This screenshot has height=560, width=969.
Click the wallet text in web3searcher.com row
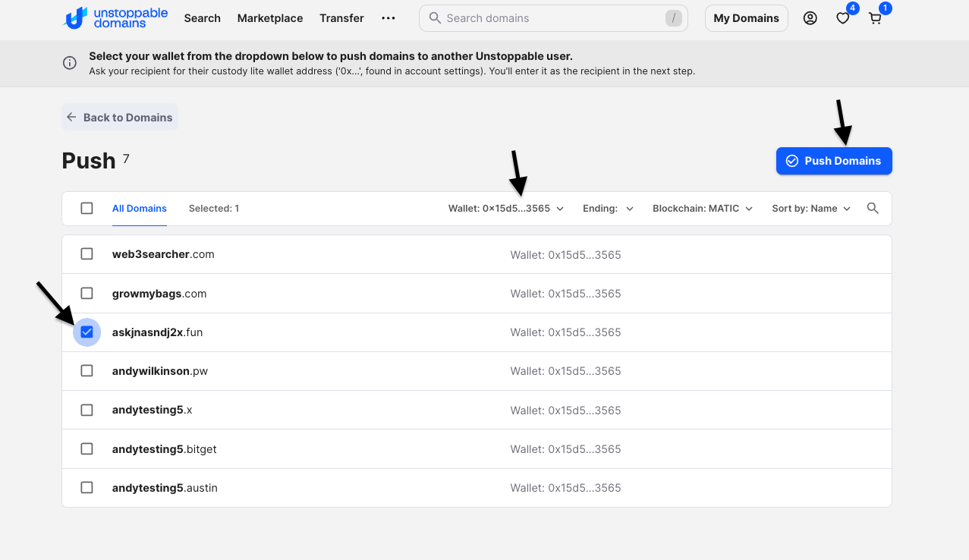click(x=565, y=255)
